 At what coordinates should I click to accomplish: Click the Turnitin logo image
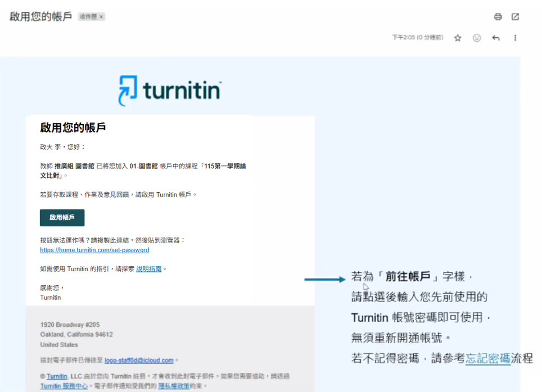click(x=170, y=90)
